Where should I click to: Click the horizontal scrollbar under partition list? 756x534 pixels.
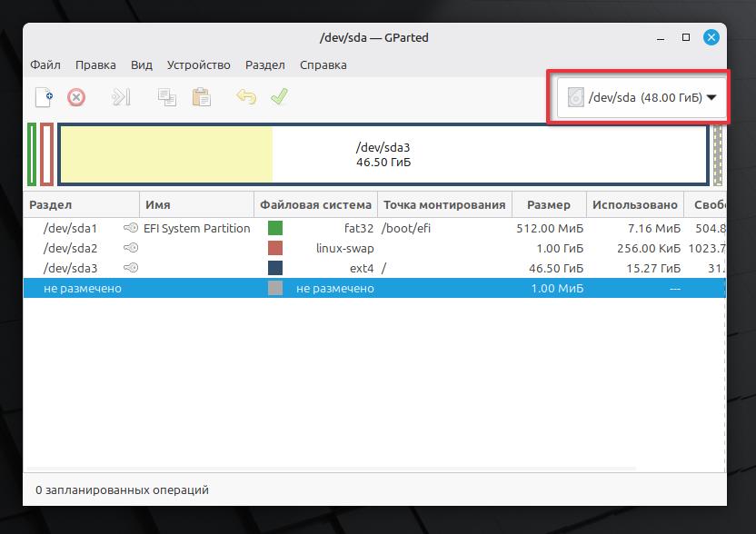(x=332, y=469)
